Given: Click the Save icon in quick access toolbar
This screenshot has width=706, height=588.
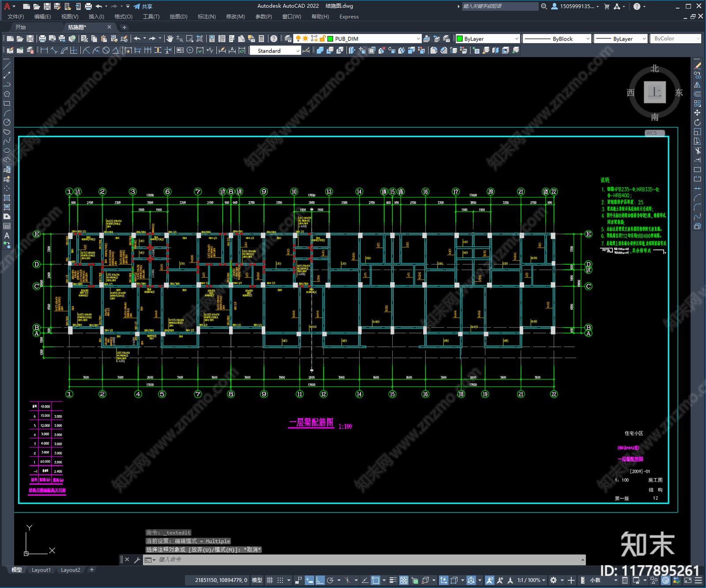Looking at the screenshot, I should point(47,6).
